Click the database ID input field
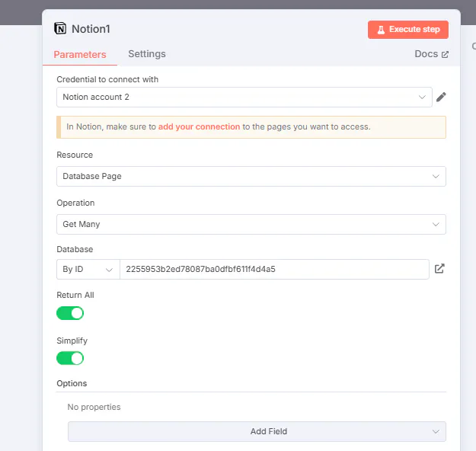The image size is (476, 451). click(x=274, y=270)
